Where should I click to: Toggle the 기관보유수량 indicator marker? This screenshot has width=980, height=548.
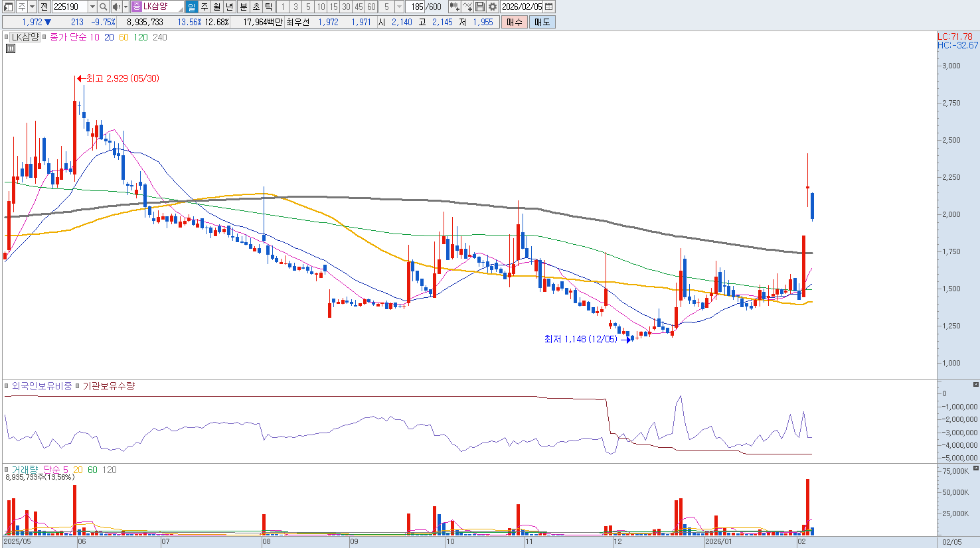pyautogui.click(x=78, y=386)
